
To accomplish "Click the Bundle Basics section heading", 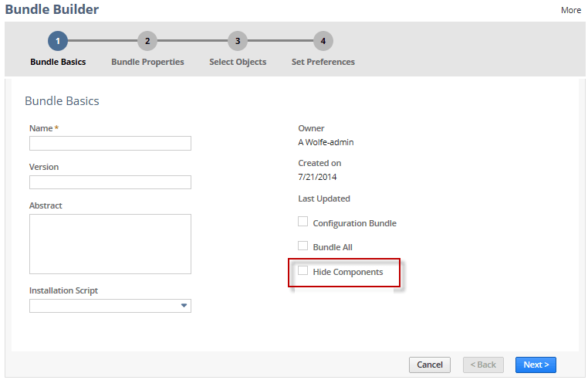I will click(x=62, y=100).
